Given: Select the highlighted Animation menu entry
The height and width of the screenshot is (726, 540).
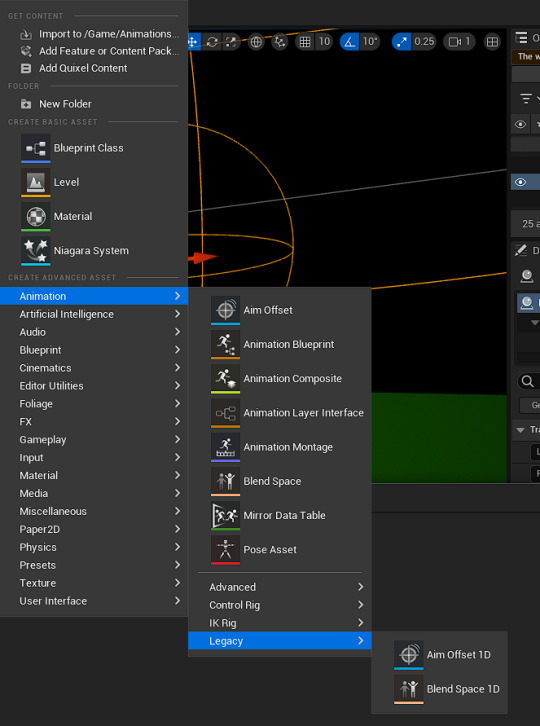Looking at the screenshot, I should pos(94,296).
